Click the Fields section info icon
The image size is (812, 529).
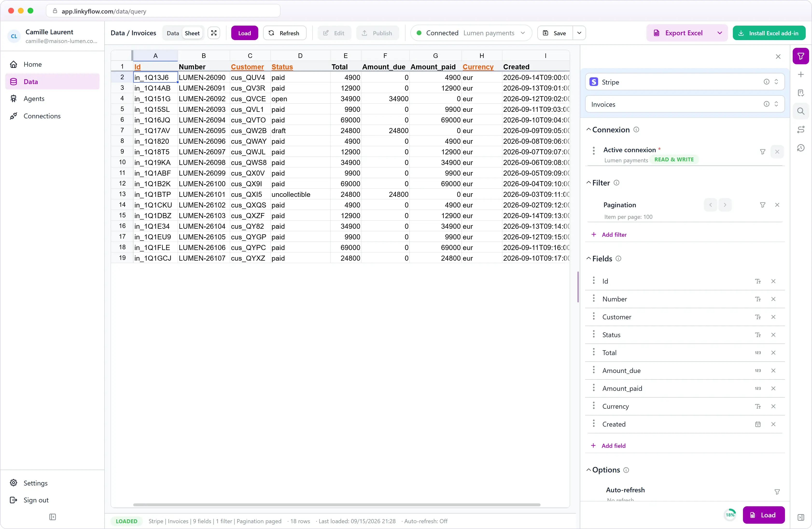tap(618, 259)
